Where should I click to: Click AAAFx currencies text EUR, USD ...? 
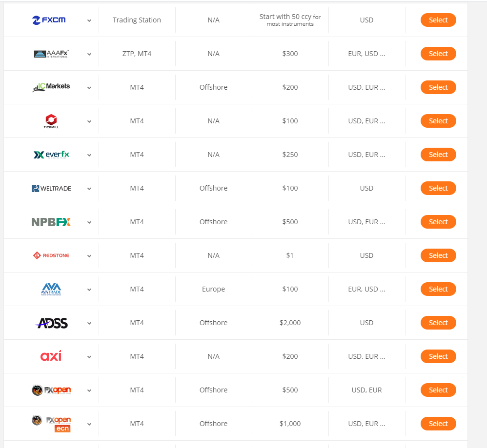click(366, 54)
